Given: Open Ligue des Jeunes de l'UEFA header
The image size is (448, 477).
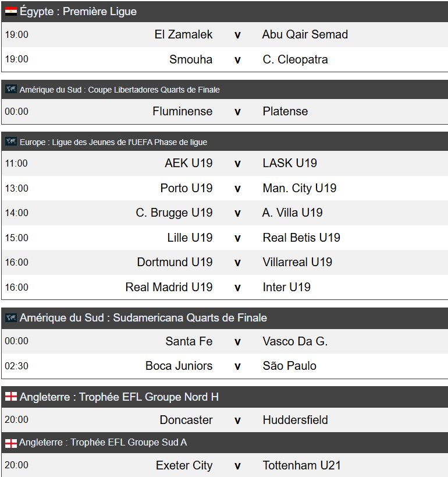Looking at the screenshot, I should pyautogui.click(x=225, y=142).
